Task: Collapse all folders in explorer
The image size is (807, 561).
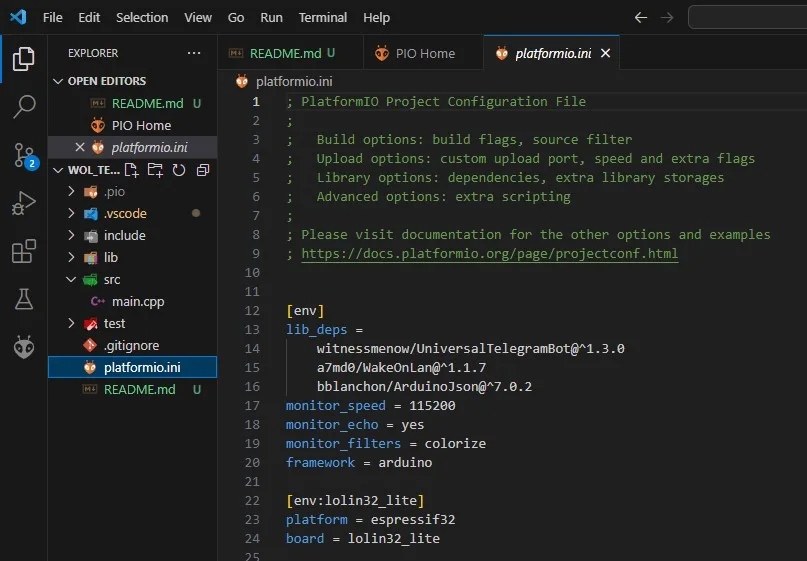Action: coord(203,170)
